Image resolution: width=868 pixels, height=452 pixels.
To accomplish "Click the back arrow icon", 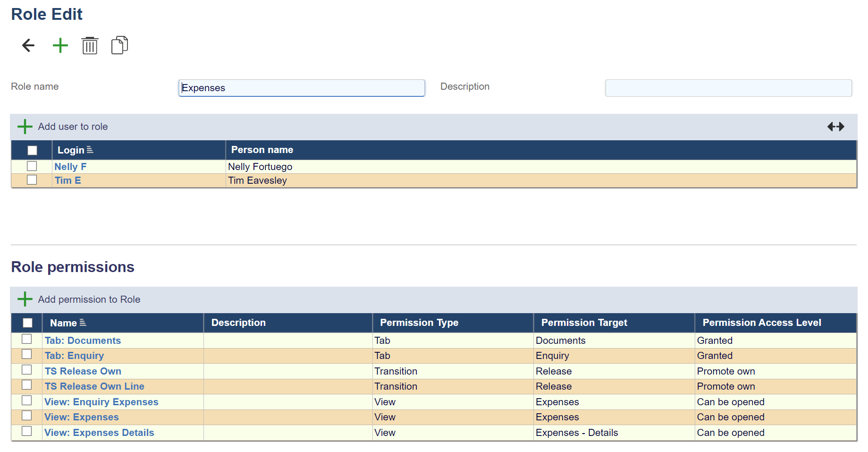I will point(28,45).
